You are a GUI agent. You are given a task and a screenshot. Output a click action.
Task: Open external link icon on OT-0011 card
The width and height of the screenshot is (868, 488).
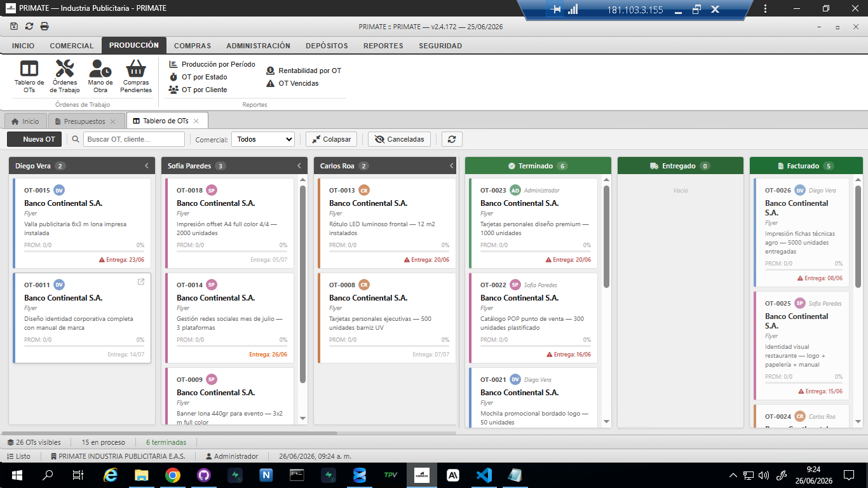141,281
